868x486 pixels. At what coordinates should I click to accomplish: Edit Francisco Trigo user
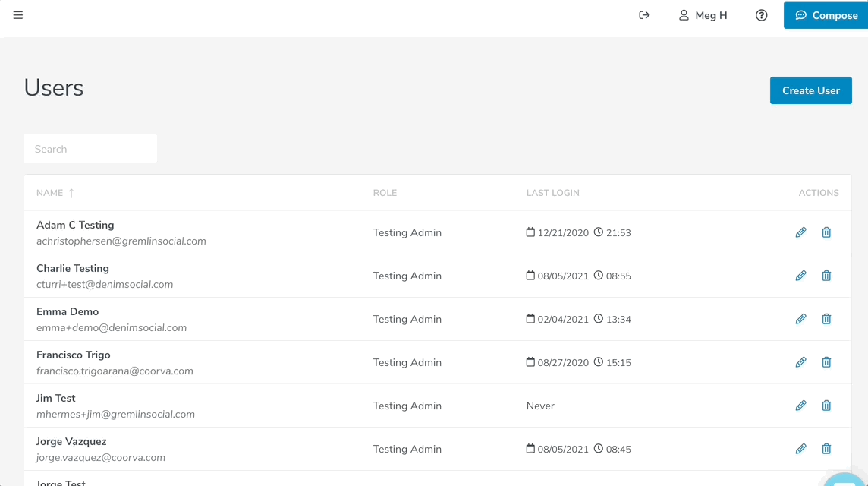point(801,362)
